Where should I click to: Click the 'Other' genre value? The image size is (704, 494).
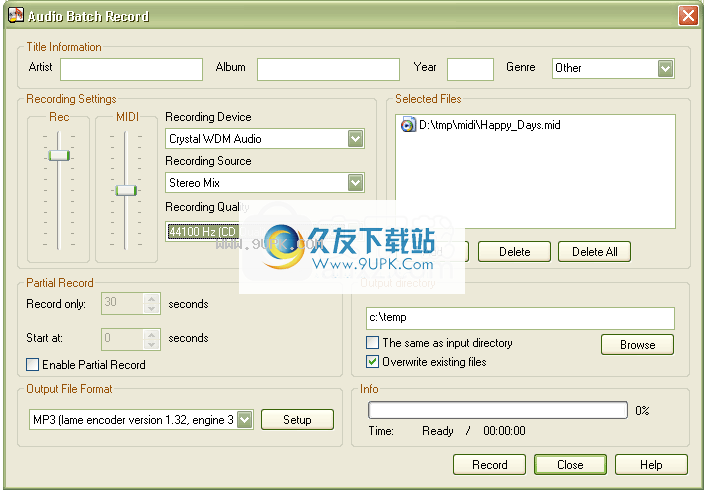point(568,68)
